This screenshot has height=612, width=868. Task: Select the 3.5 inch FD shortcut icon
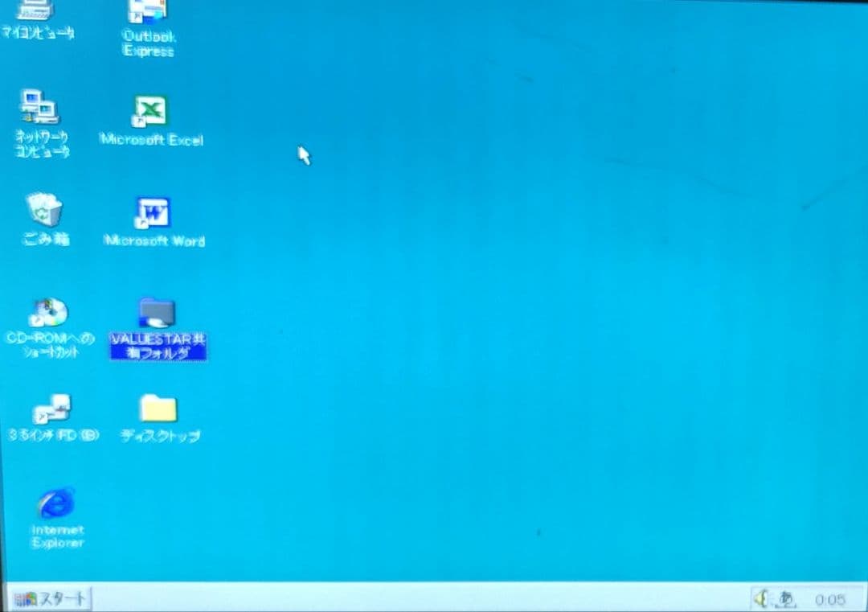[x=52, y=409]
